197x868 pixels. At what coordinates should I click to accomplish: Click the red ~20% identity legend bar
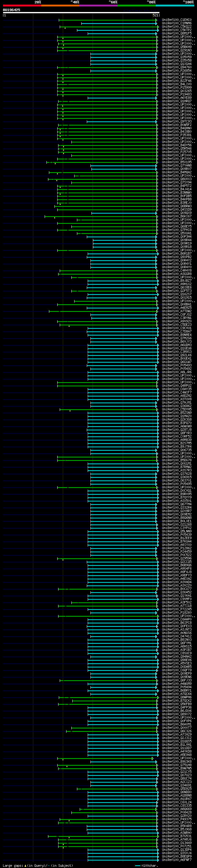click(x=22, y=6)
